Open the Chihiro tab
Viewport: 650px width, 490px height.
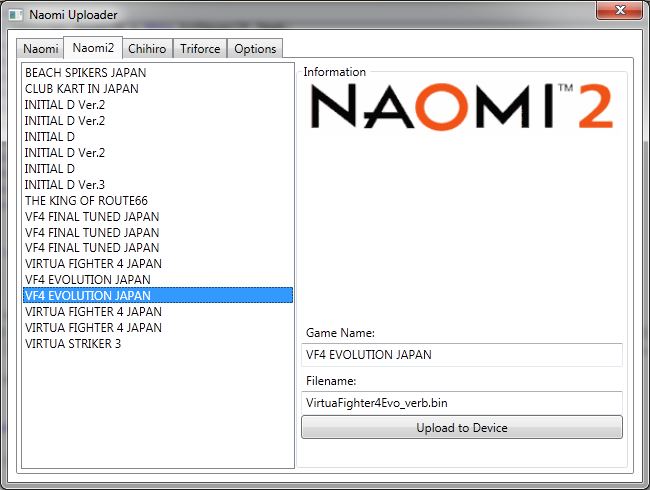pos(147,49)
